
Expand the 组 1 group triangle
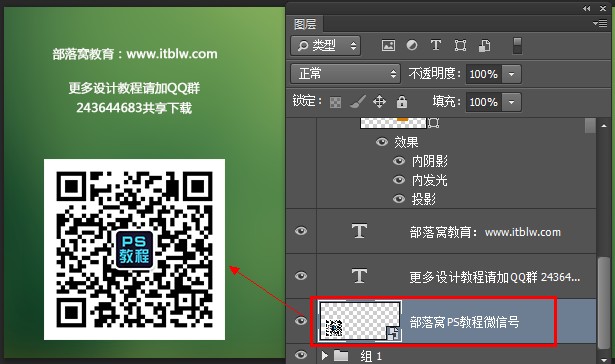pos(324,356)
